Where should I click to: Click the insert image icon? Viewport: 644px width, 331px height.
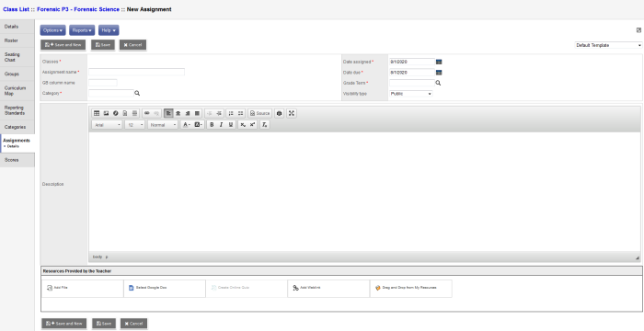pos(106,113)
